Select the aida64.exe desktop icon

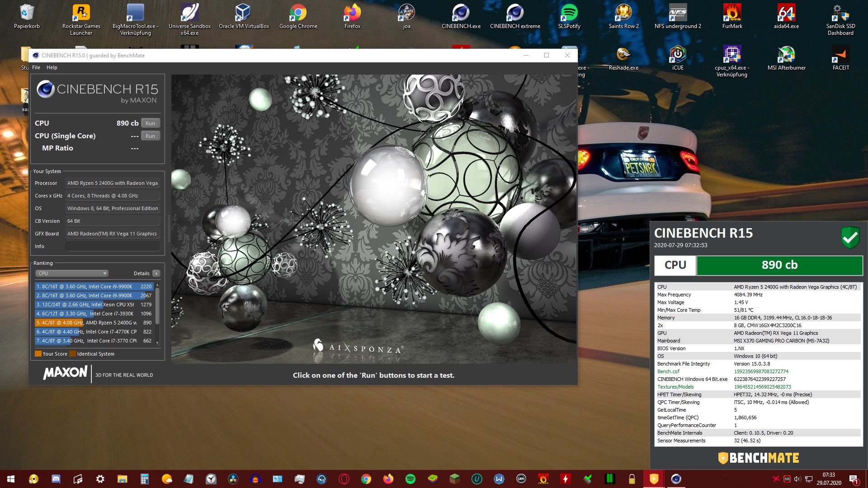tap(786, 17)
